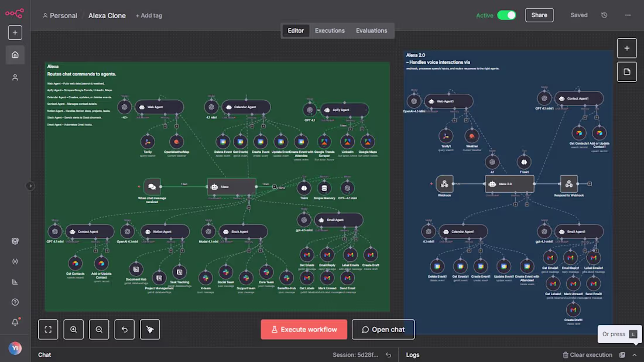Switch to the Evaluations tab
The height and width of the screenshot is (362, 644).
pyautogui.click(x=371, y=31)
